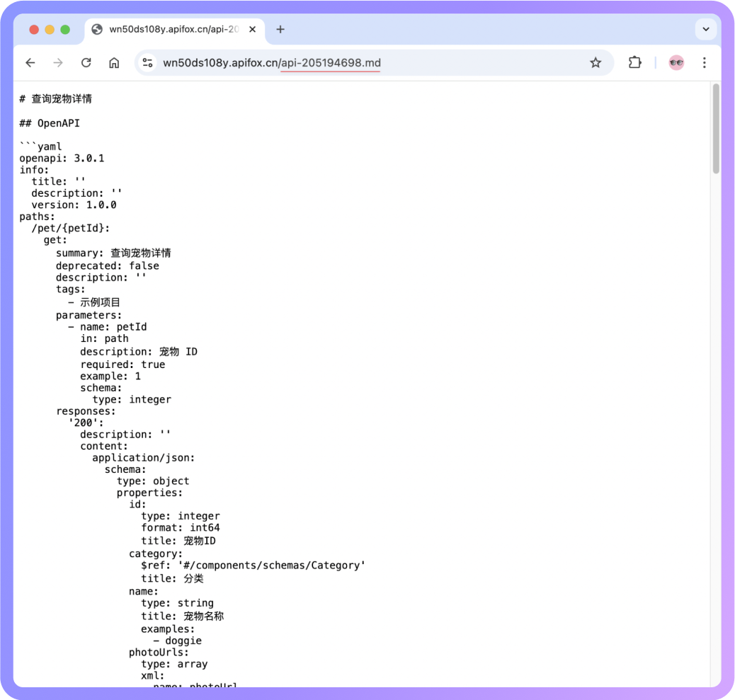Click the 'responses:' line
735x700 pixels.
86,411
